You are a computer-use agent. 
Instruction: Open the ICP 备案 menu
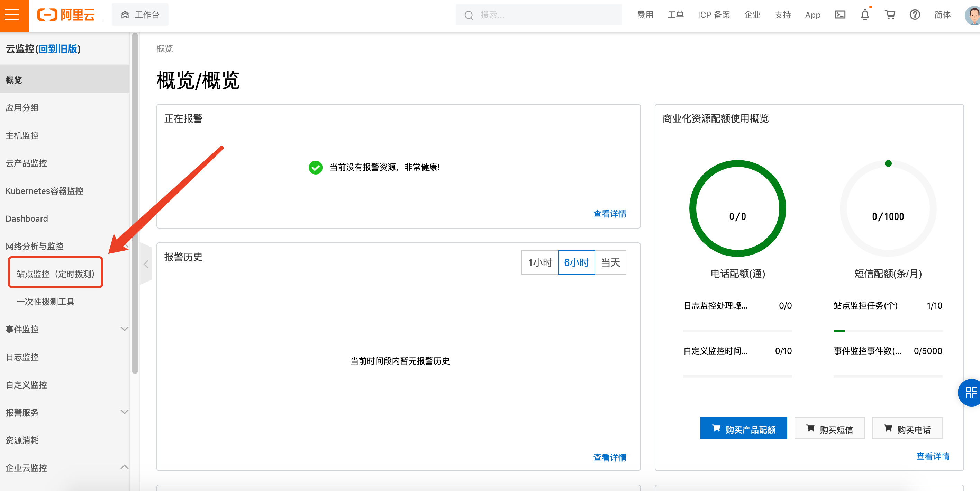714,15
